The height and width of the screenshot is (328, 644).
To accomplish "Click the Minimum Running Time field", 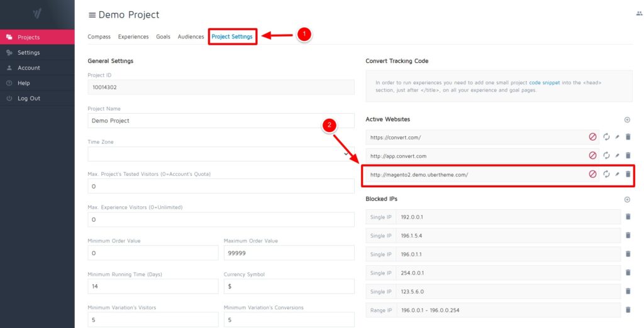I will coord(153,287).
